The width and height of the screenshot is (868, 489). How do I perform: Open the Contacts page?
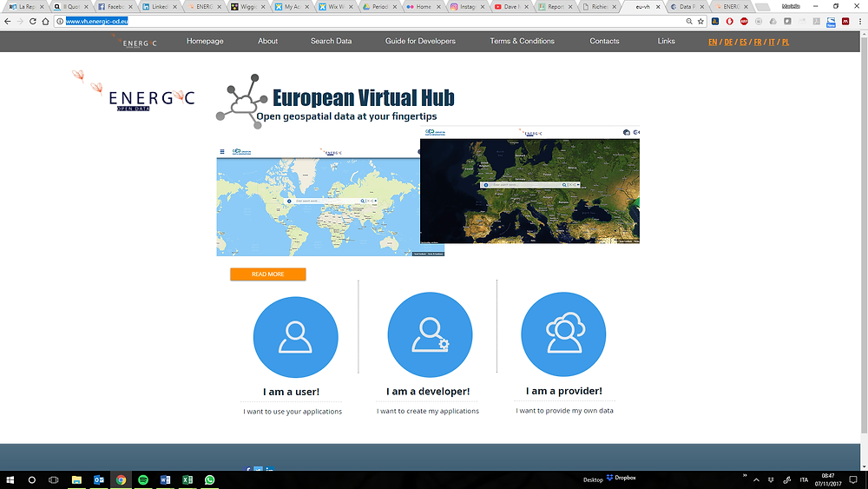[604, 41]
